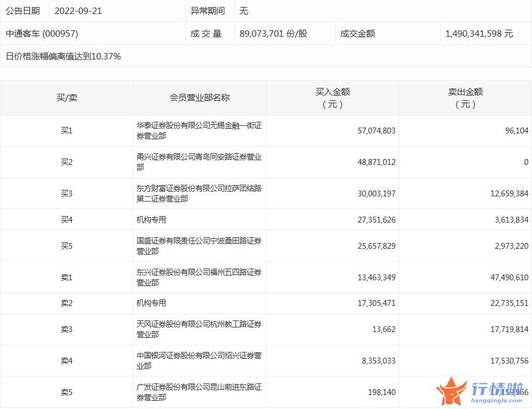
Task: Select turnover amount 1,490,341,598 元
Action: point(479,34)
